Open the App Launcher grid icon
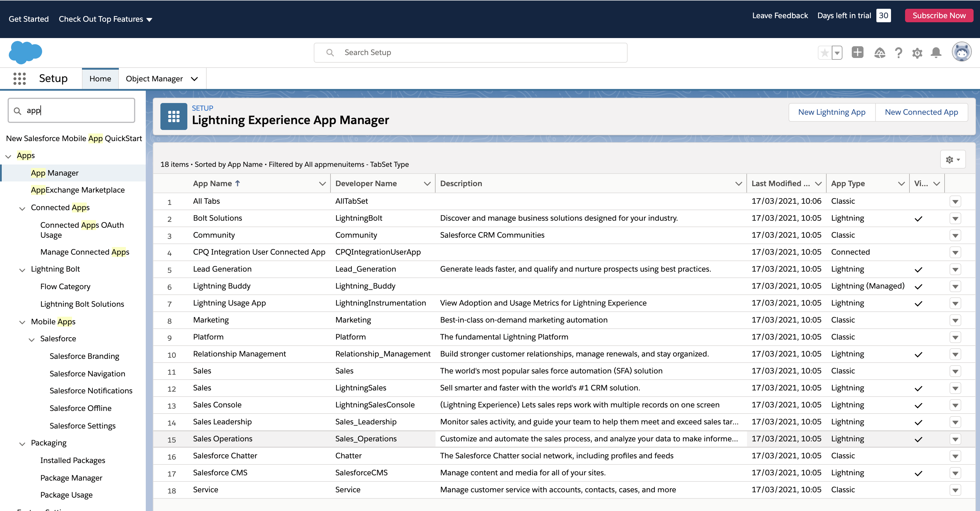This screenshot has width=980, height=511. 19,78
